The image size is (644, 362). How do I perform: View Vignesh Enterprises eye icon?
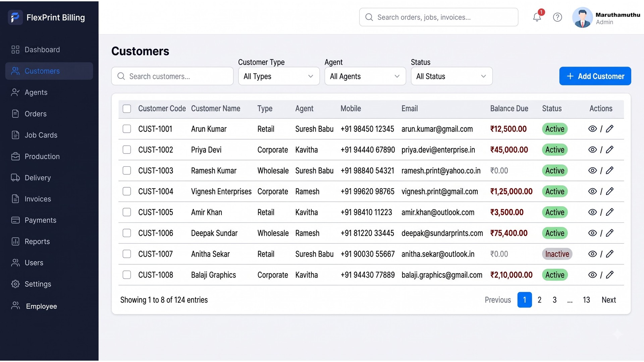pyautogui.click(x=593, y=191)
